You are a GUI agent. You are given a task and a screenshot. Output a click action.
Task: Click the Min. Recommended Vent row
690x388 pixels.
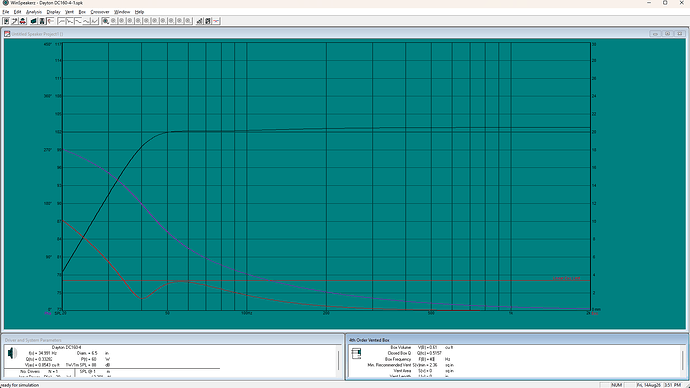pyautogui.click(x=411, y=365)
